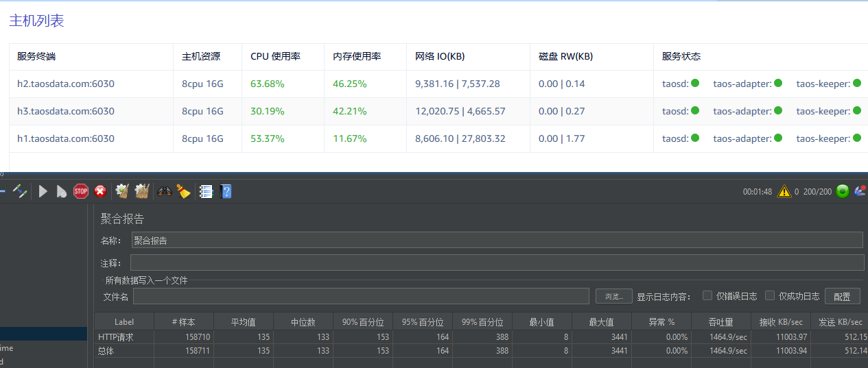The height and width of the screenshot is (368, 868).
Task: Click Start no pauses icon
Action: [x=61, y=192]
